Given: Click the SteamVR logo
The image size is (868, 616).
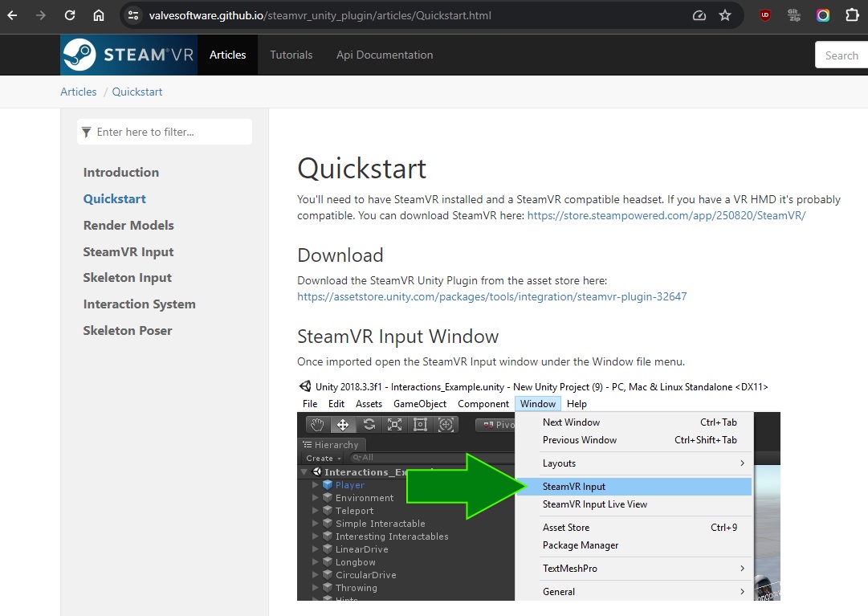Looking at the screenshot, I should (x=128, y=55).
